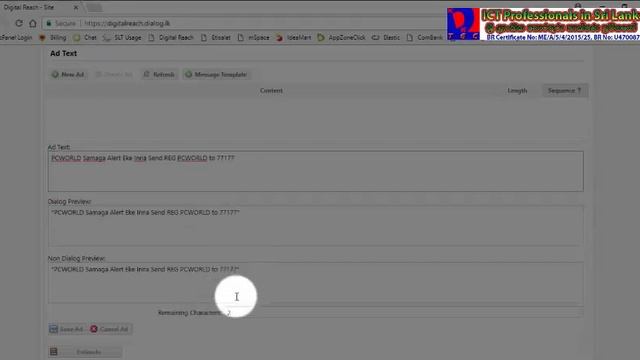Click the disabled Delete Ad button
The width and height of the screenshot is (640, 360).
pyautogui.click(x=114, y=74)
